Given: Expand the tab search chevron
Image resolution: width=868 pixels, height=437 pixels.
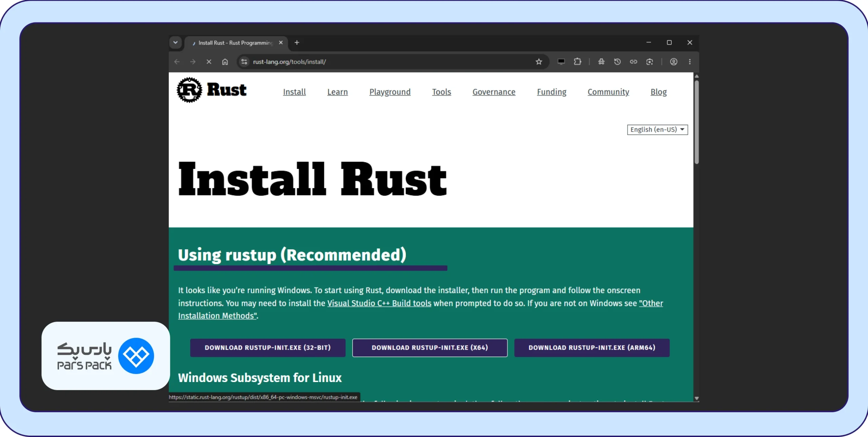Looking at the screenshot, I should (175, 43).
